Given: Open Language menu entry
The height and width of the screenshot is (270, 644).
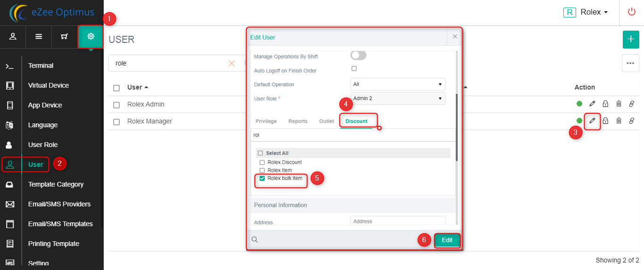Looking at the screenshot, I should [43, 125].
